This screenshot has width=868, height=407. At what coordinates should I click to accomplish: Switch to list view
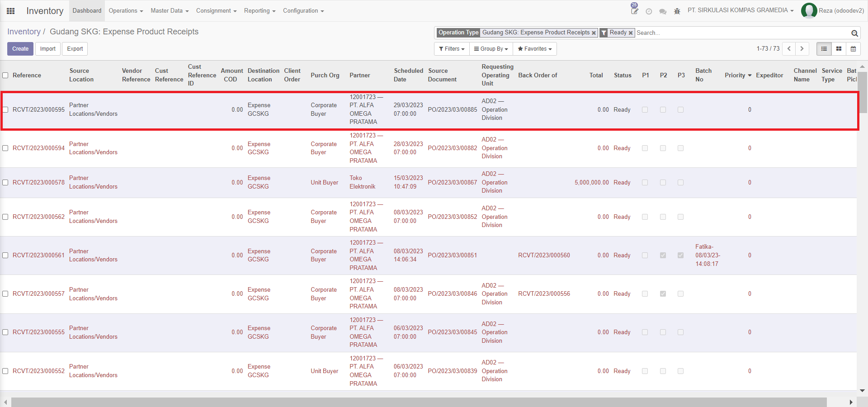[x=824, y=49]
